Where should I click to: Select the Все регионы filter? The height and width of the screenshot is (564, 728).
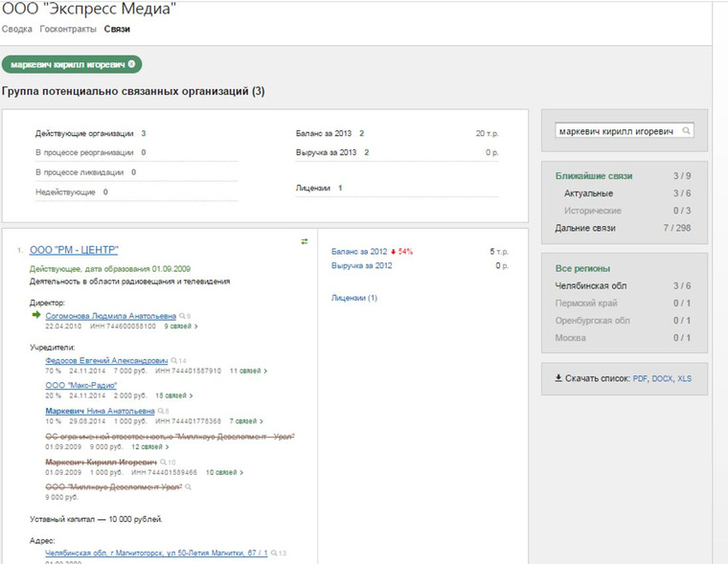[582, 268]
